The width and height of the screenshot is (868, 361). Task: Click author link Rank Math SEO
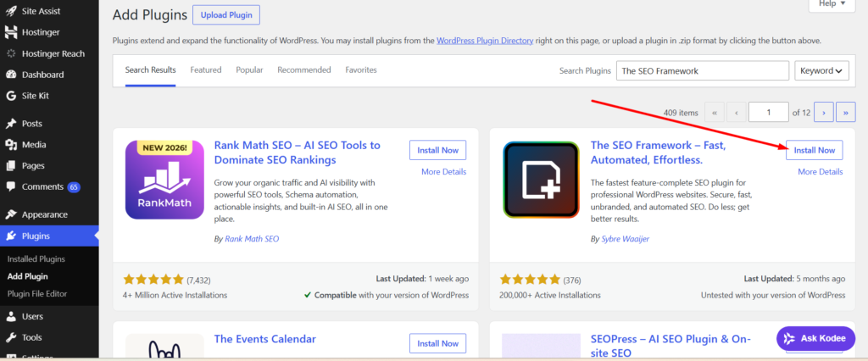(x=252, y=239)
